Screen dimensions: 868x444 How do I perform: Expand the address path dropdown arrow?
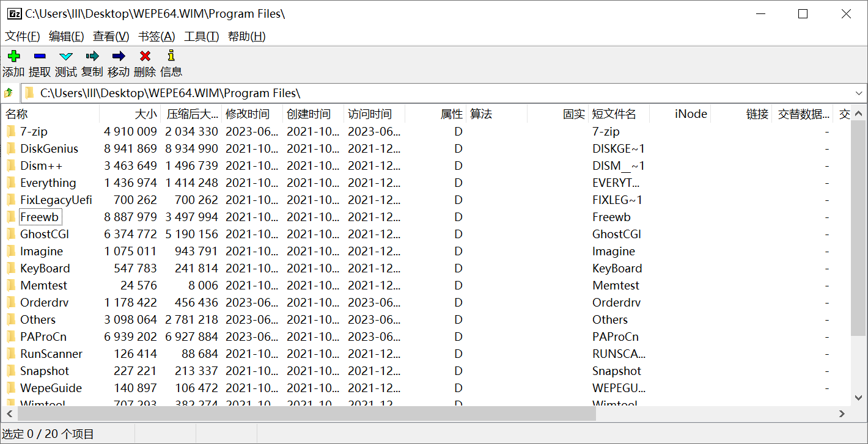(x=859, y=93)
